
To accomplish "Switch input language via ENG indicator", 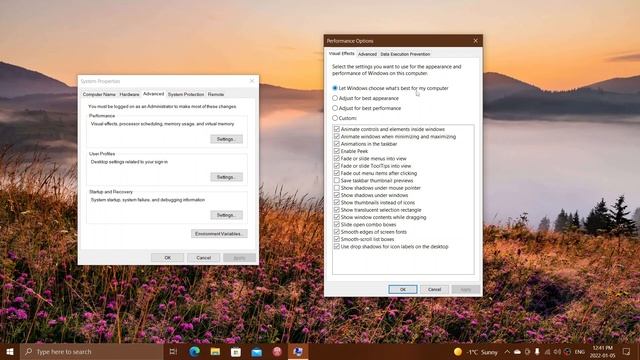I will (580, 351).
